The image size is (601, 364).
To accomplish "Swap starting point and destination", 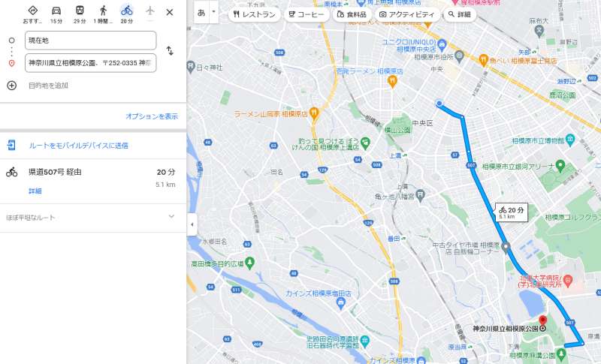I will [170, 51].
